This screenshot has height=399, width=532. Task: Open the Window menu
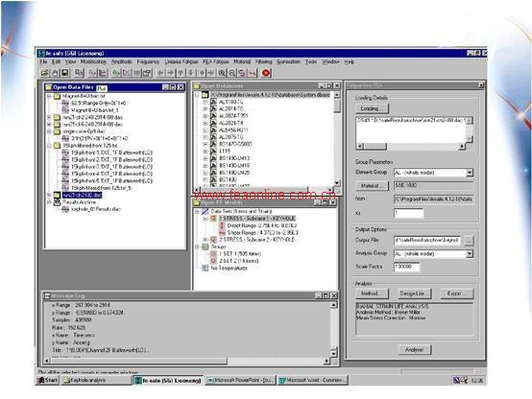330,61
